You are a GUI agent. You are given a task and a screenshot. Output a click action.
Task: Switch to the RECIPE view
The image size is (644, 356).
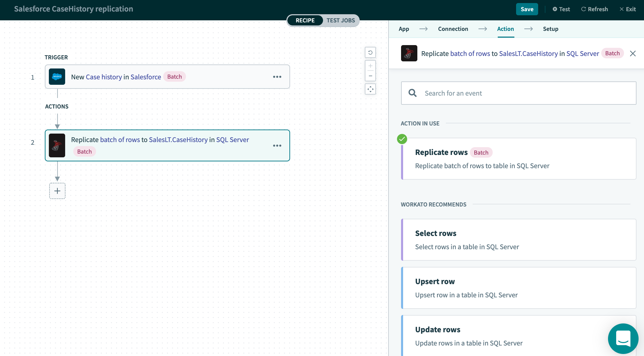(305, 20)
